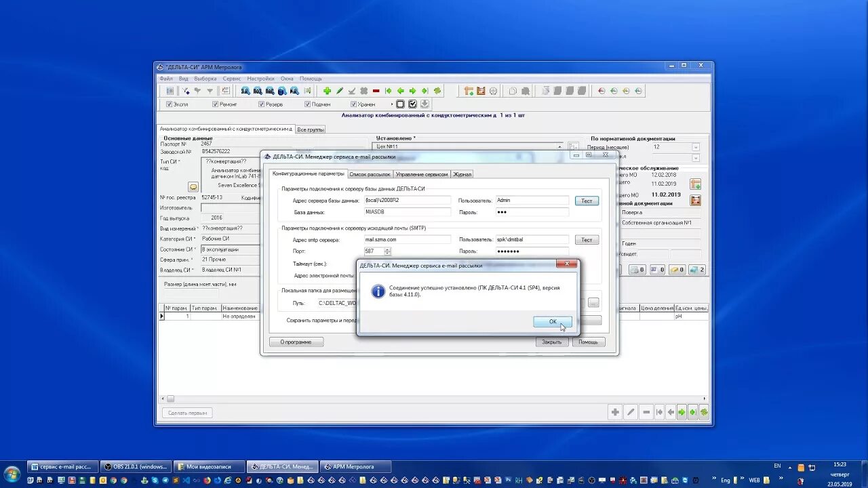Screen dimensions: 868x488
Task: Click the Сделать первым button
Action: (x=187, y=412)
